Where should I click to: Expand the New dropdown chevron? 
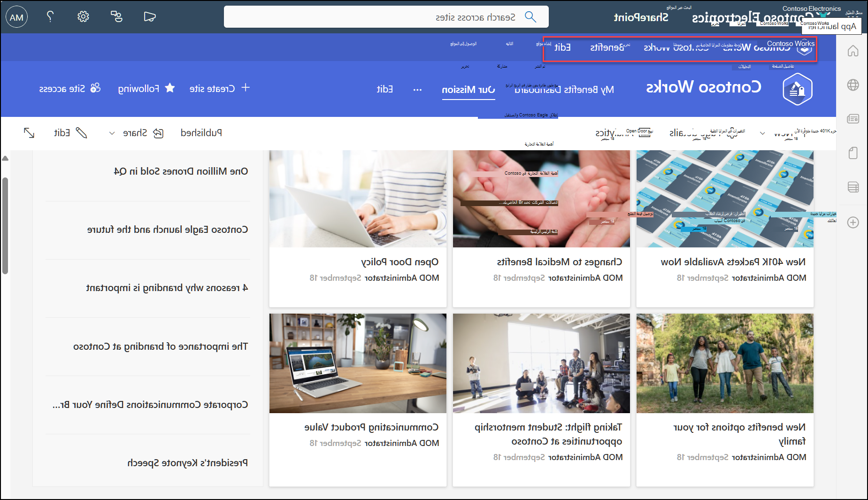tap(762, 133)
